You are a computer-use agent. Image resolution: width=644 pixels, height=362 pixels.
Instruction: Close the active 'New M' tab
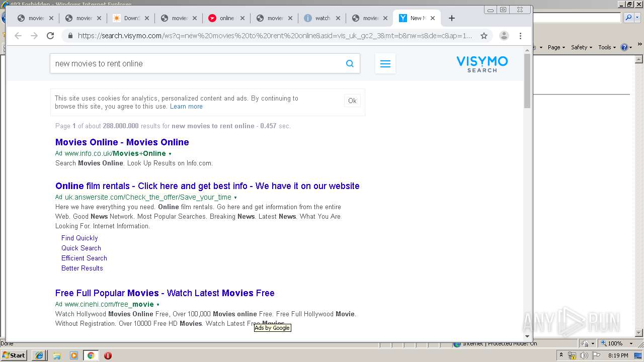pos(433,18)
